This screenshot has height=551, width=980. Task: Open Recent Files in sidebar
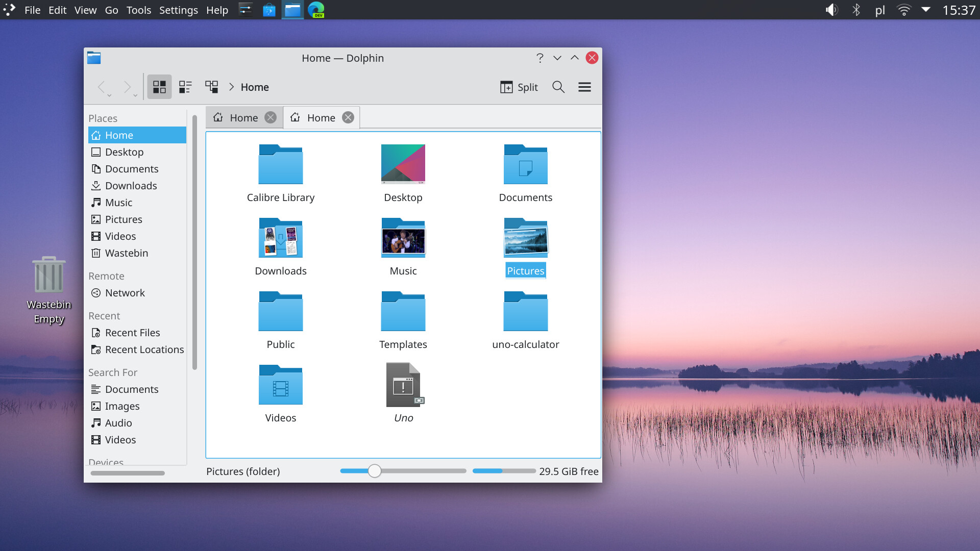133,332
